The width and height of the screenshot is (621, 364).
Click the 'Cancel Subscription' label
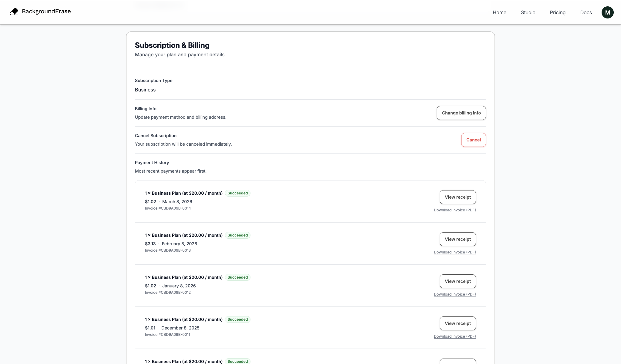tap(156, 136)
